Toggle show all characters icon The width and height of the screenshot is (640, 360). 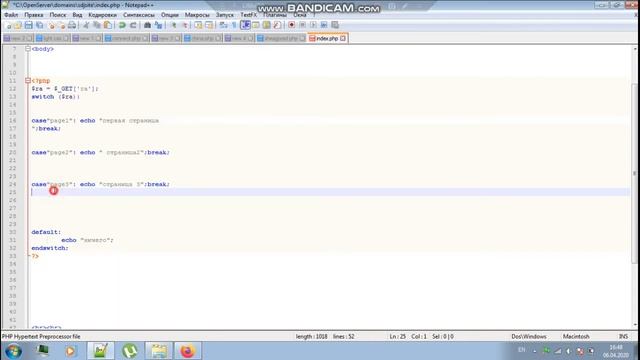(234, 25)
